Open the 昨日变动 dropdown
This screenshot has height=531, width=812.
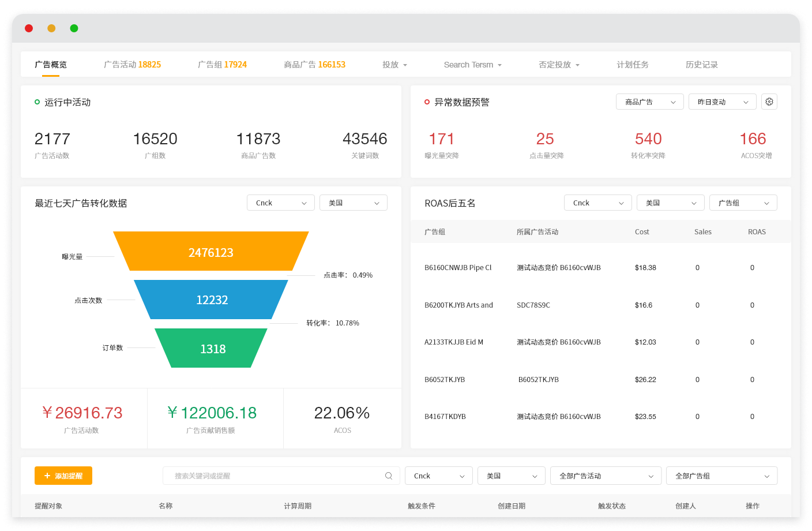723,102
